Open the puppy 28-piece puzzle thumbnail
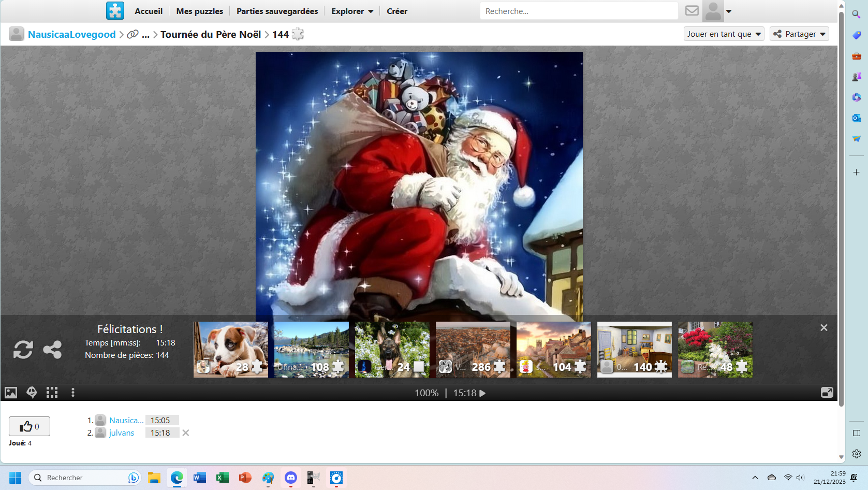 point(231,350)
